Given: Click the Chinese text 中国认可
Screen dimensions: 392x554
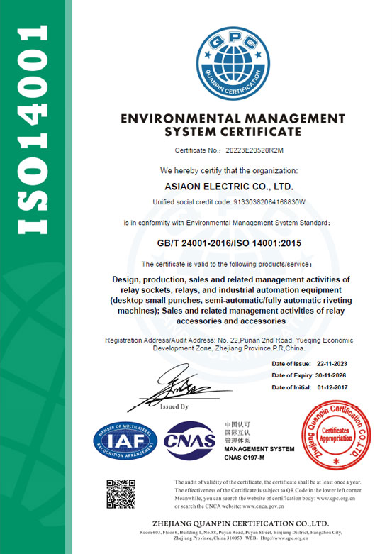Looking at the screenshot, I should click(x=237, y=424).
